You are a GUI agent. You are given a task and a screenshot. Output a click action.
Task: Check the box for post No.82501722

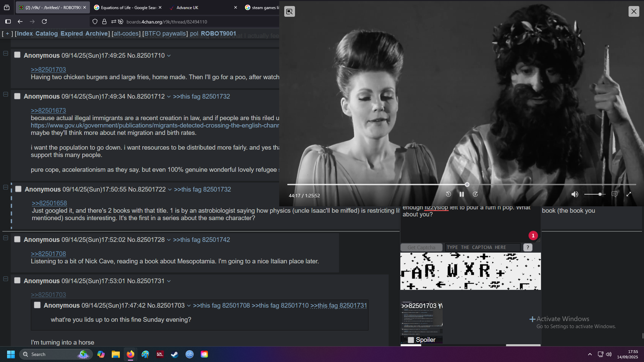(18, 189)
